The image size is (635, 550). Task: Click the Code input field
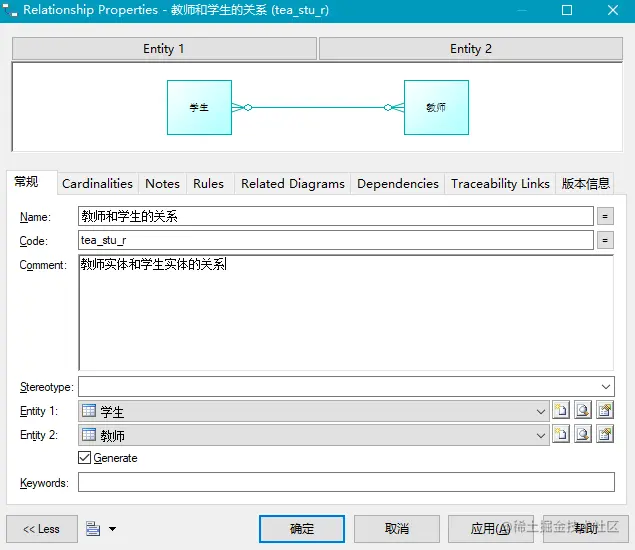point(336,240)
